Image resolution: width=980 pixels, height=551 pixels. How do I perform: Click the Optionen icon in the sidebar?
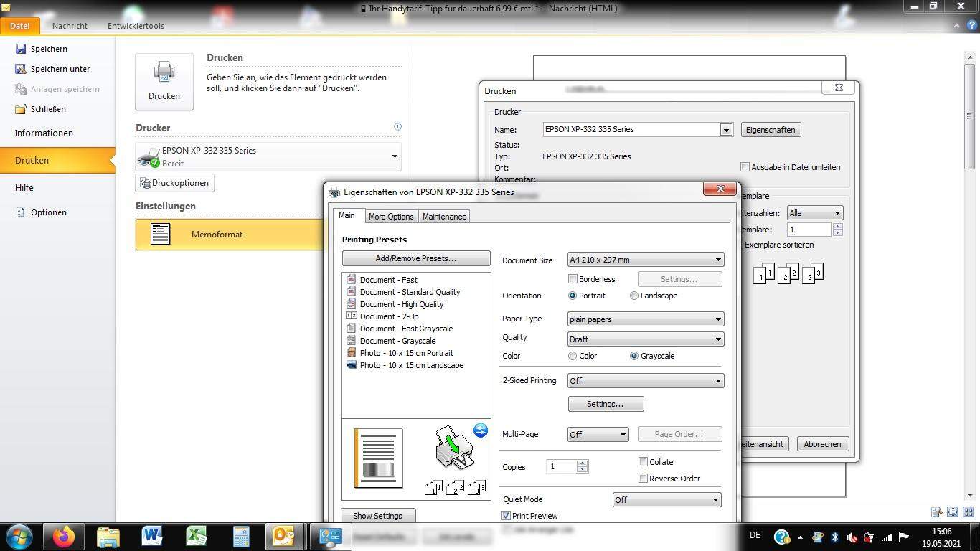[x=20, y=212]
